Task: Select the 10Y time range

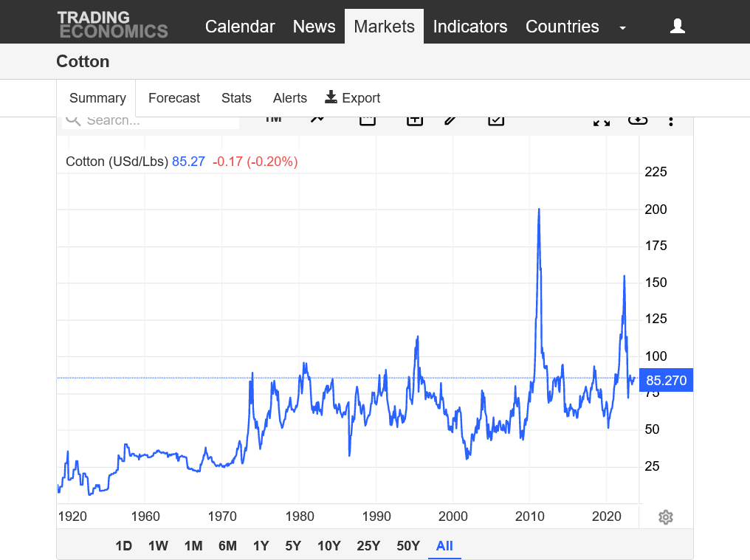Action: pos(329,546)
